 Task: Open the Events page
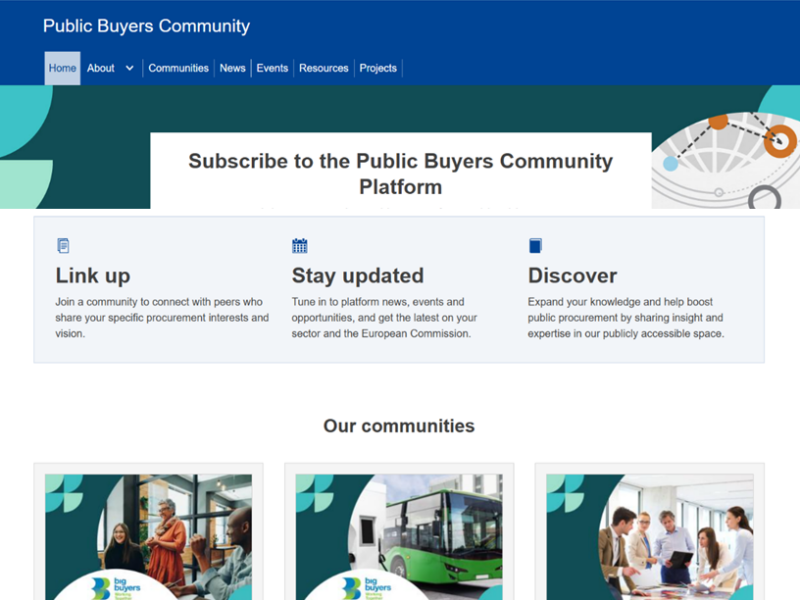272,68
